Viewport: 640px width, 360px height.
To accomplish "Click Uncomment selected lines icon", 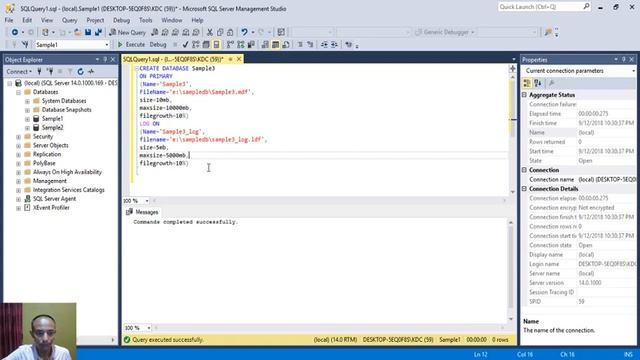I will click(x=310, y=44).
